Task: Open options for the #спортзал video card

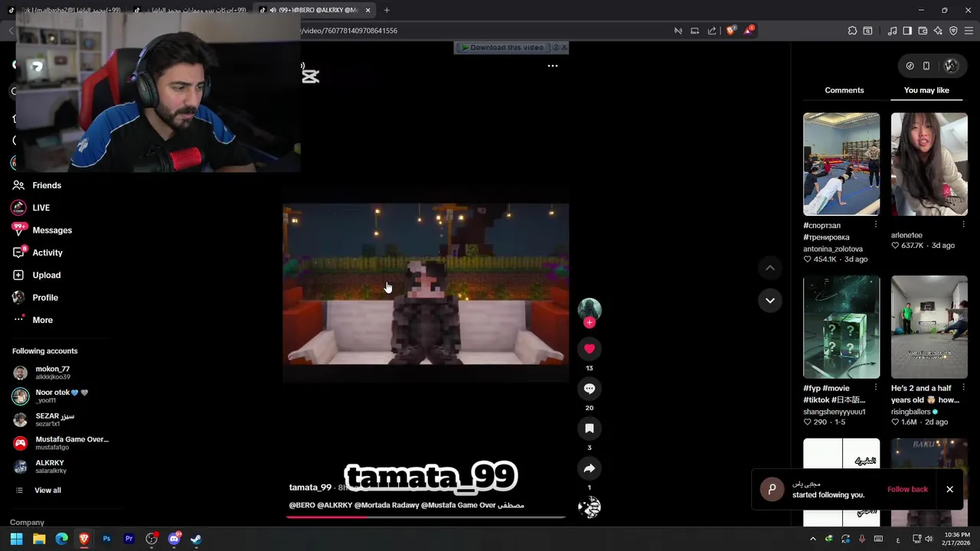Action: click(x=875, y=225)
